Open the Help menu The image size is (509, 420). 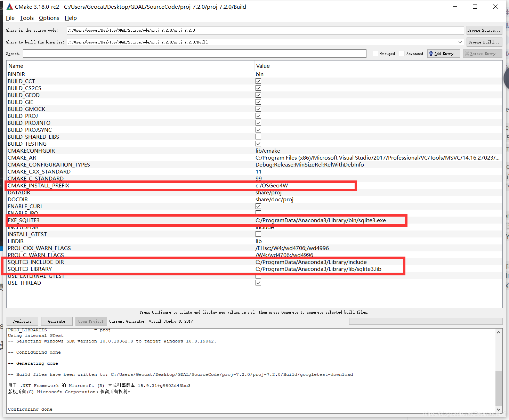[71, 18]
